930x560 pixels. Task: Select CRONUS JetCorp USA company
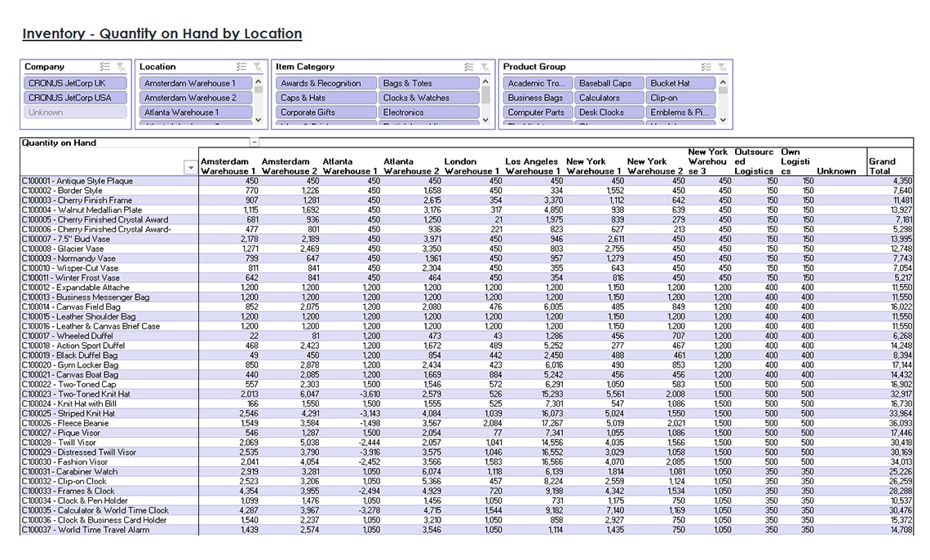coord(75,98)
